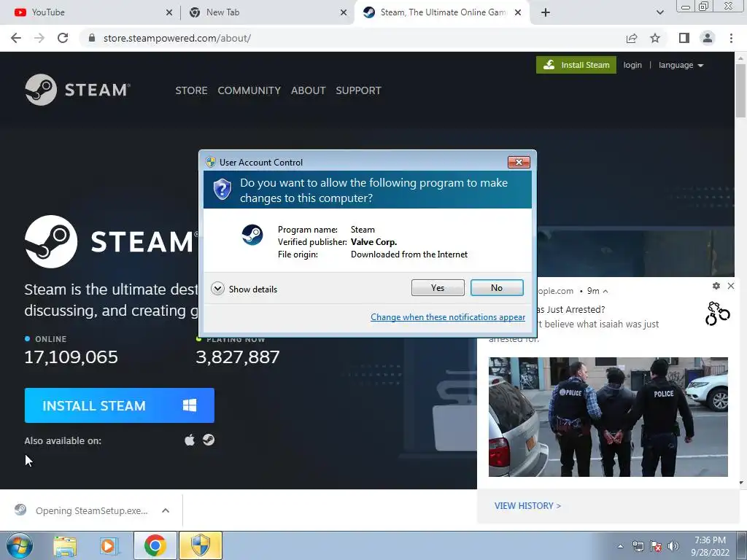Open a new browser tab
This screenshot has width=747, height=560.
tap(546, 12)
